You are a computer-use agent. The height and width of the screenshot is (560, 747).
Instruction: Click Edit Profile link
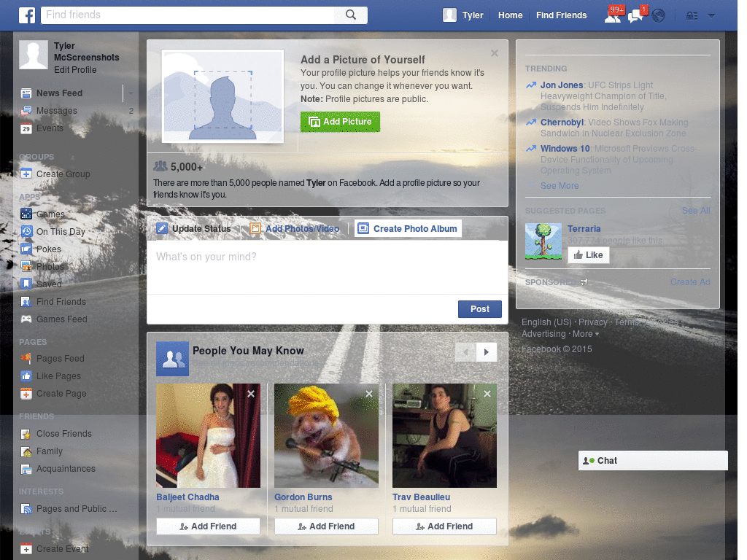coord(75,70)
